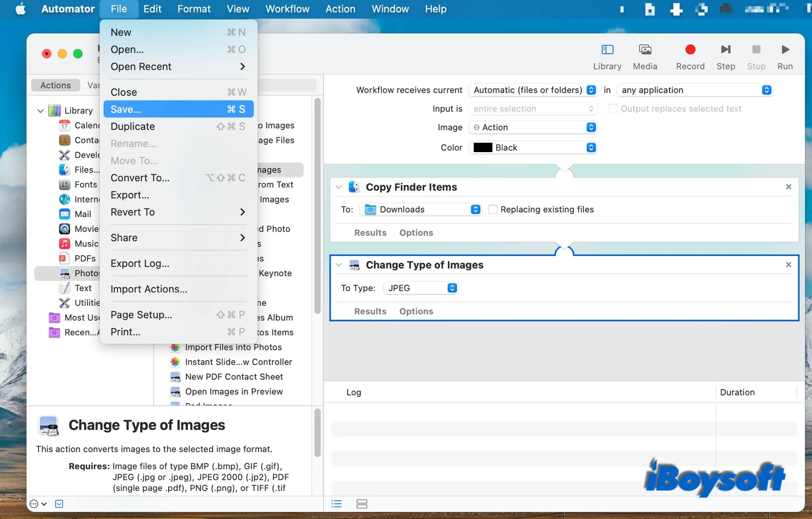
Task: Switch to the Actions tab
Action: (x=55, y=85)
